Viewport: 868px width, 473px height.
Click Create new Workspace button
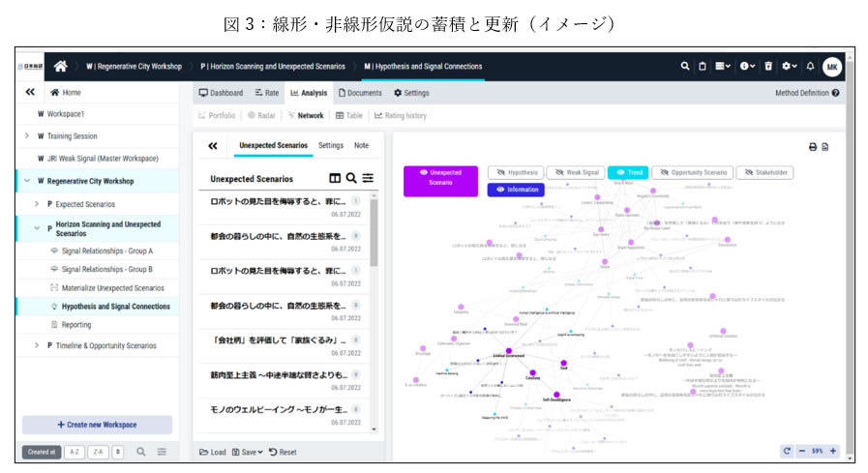click(x=97, y=425)
